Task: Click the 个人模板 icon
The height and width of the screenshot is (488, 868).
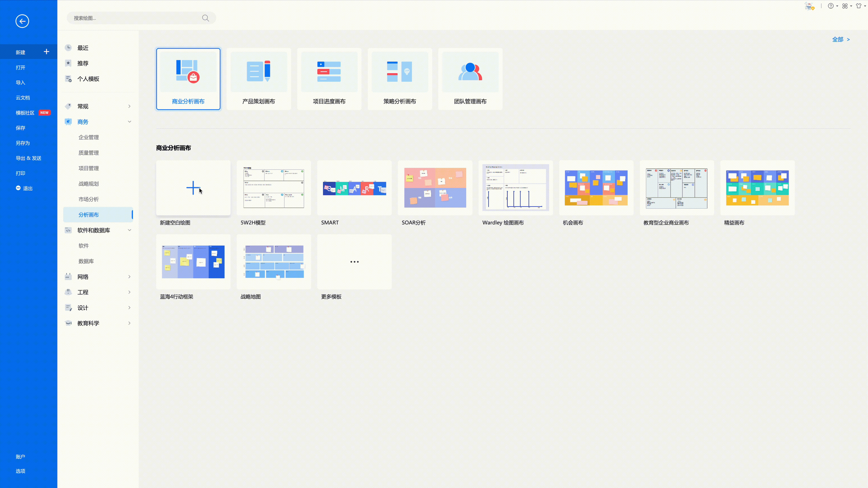Action: coord(68,79)
